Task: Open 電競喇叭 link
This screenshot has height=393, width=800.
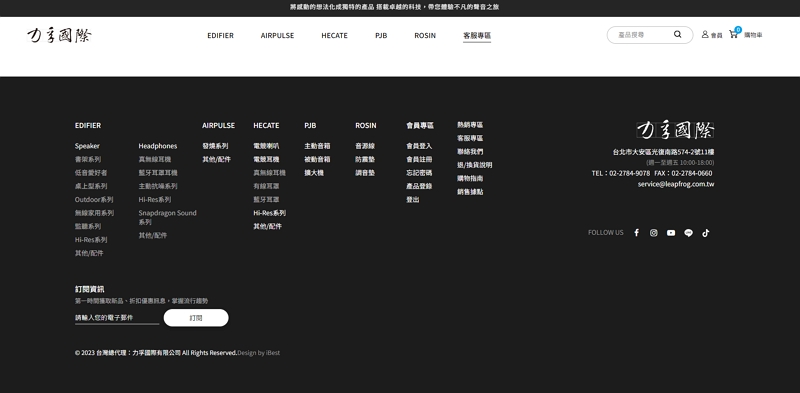Action: [x=266, y=146]
